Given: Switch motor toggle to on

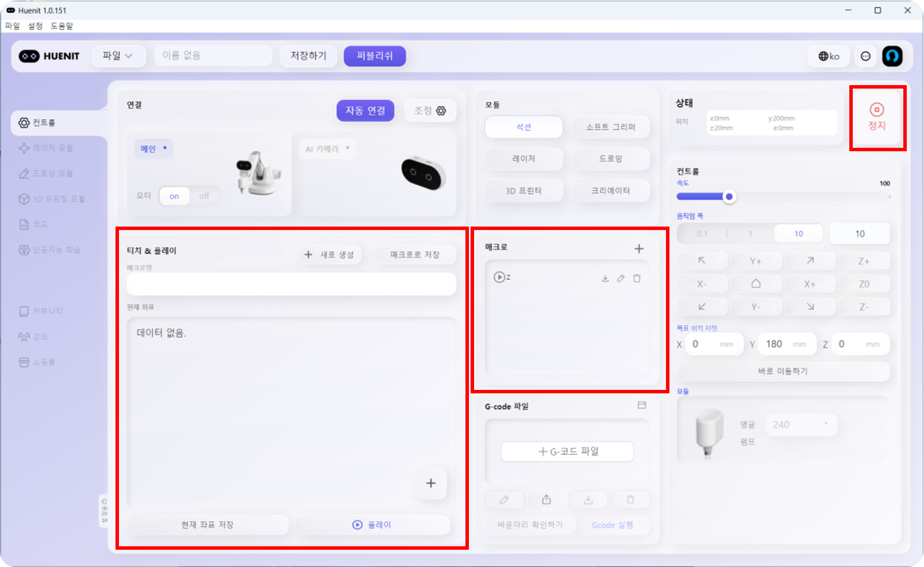Looking at the screenshot, I should [174, 196].
